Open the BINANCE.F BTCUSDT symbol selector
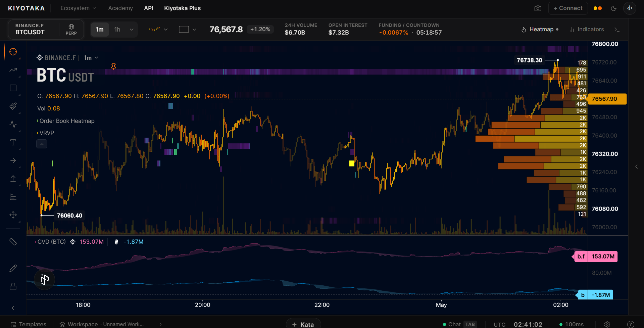This screenshot has width=644, height=328. (34, 29)
